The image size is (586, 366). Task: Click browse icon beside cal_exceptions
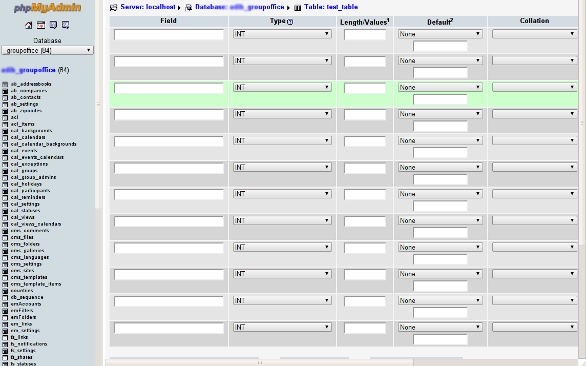5,164
